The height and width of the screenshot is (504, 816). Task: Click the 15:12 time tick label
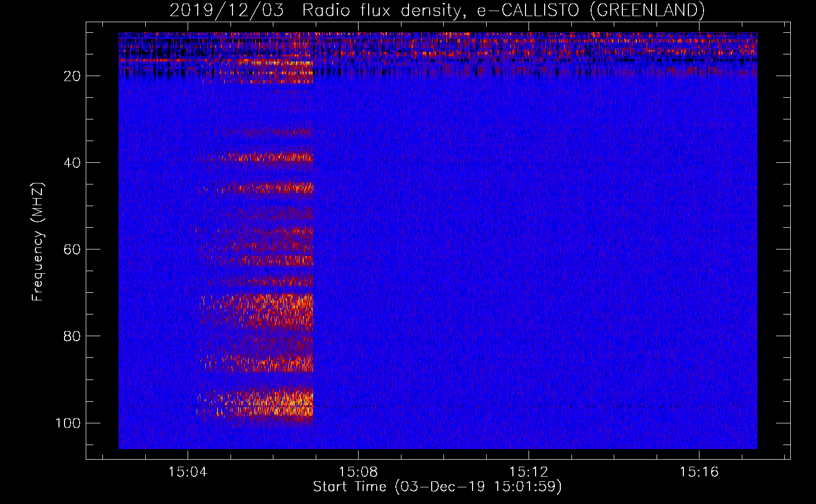[x=529, y=472]
